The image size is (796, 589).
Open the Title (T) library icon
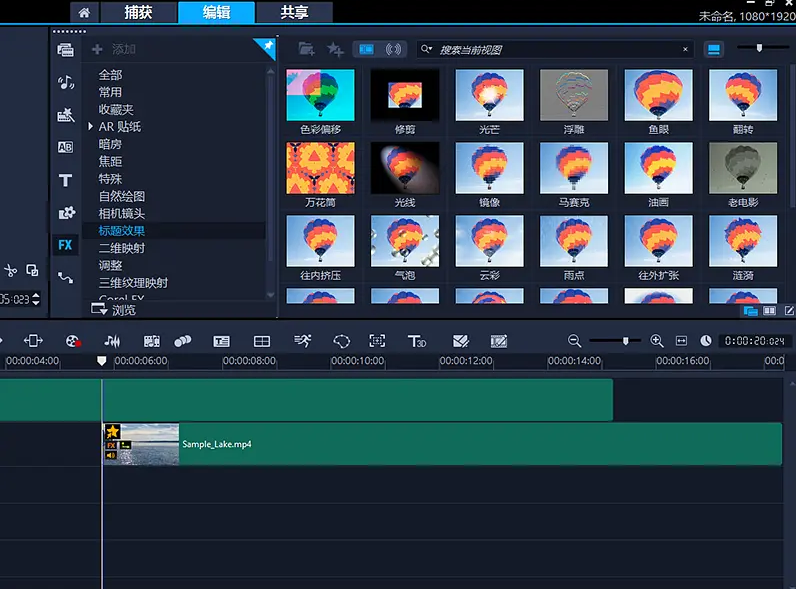(65, 180)
